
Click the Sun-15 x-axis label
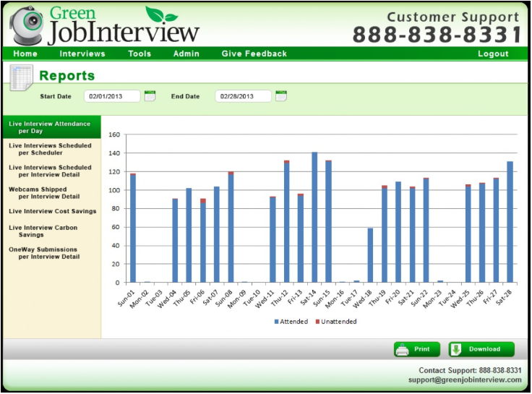pyautogui.click(x=321, y=299)
